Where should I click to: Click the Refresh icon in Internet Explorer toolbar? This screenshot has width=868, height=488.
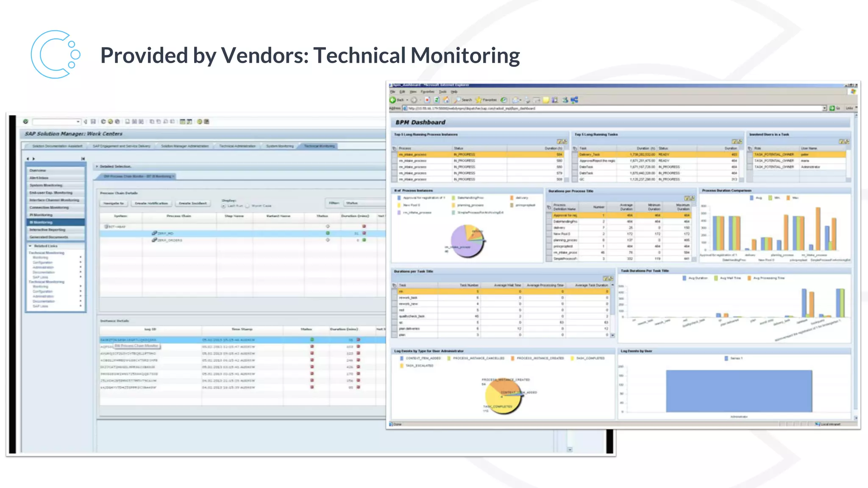tap(437, 100)
